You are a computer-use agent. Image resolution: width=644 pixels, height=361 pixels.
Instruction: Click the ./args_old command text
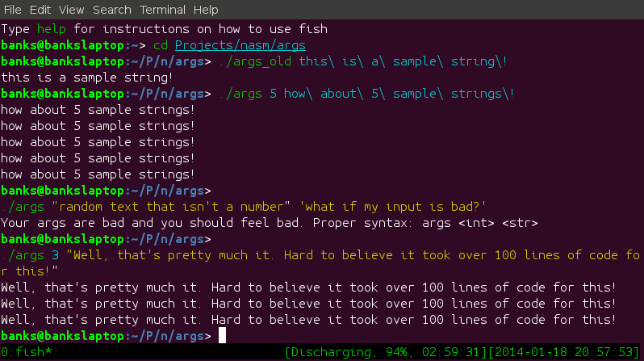[256, 61]
